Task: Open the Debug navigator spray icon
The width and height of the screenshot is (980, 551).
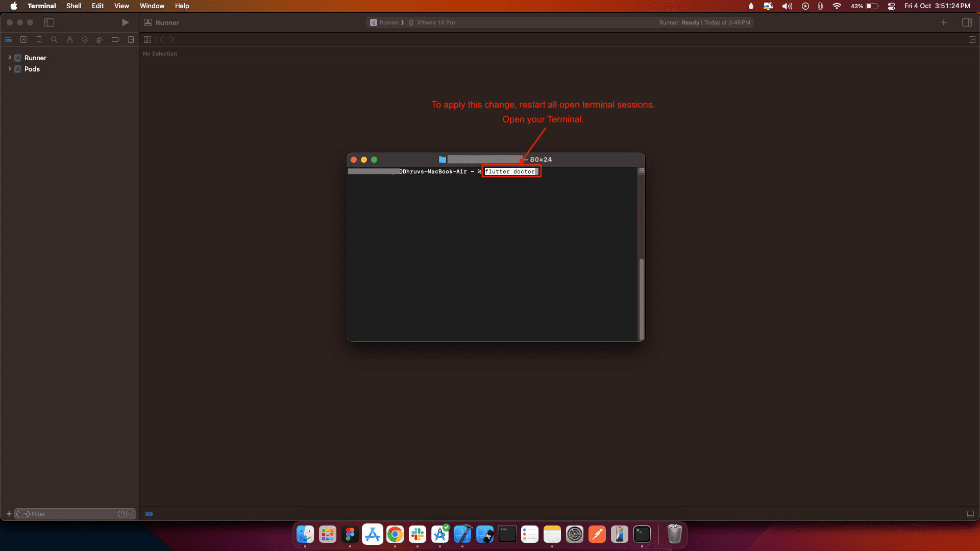Action: tap(100, 40)
